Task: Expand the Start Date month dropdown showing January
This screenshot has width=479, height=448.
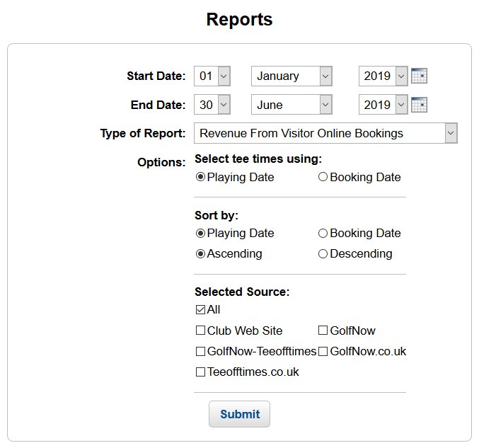Action: 292,76
